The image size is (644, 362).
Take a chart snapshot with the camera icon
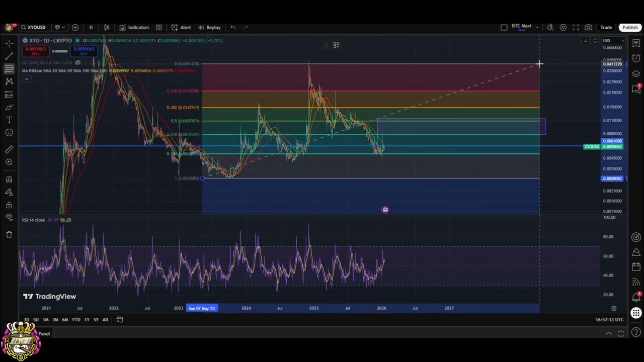point(588,27)
